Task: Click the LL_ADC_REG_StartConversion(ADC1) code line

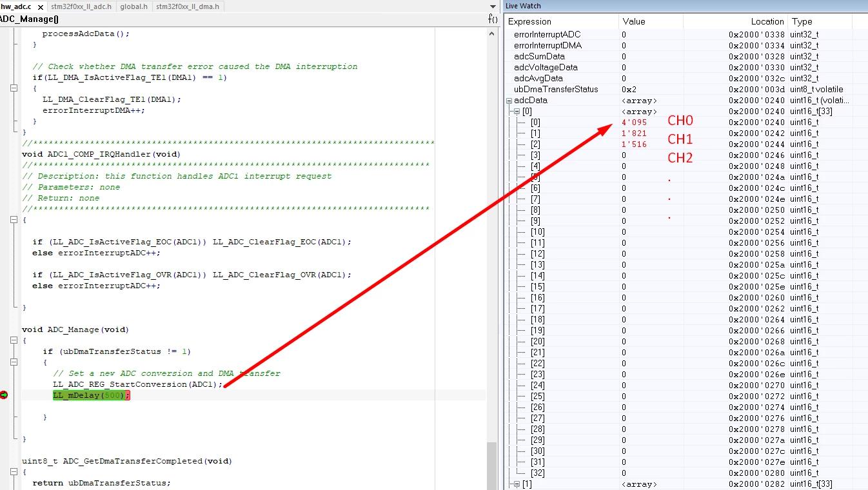Action: pyautogui.click(x=138, y=384)
